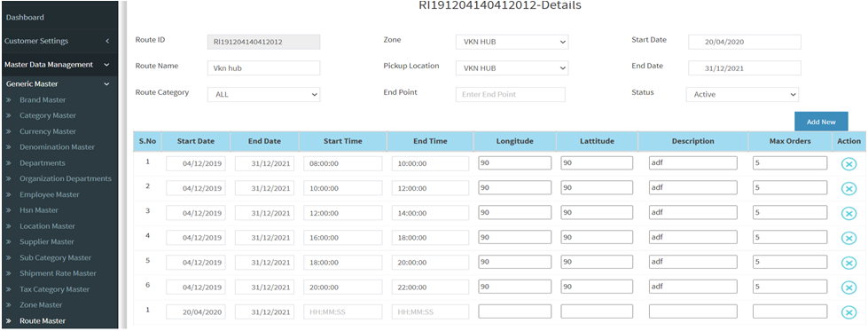This screenshot has height=331, width=868.
Task: Select Route Master in sidebar
Action: [x=43, y=321]
